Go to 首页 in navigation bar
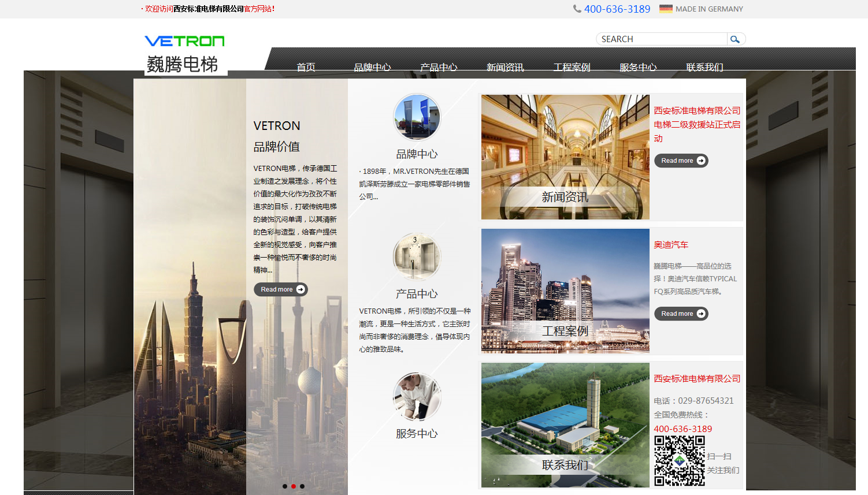 click(306, 67)
